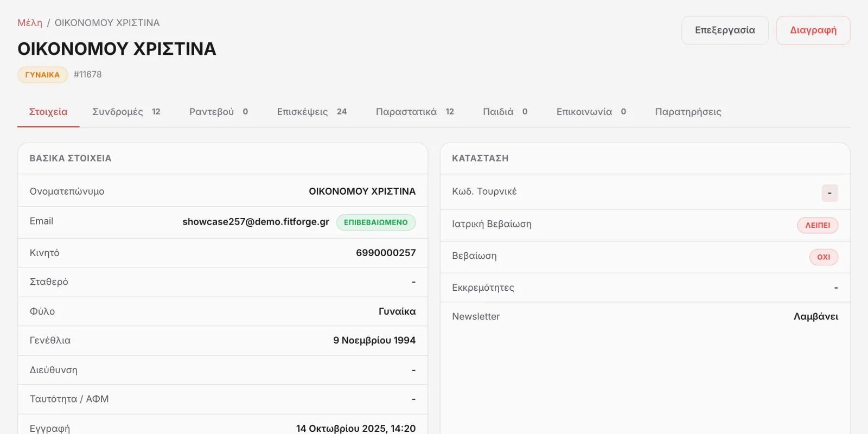Click the ΓΥΝΑΙΚΑ gender badge

tap(42, 75)
